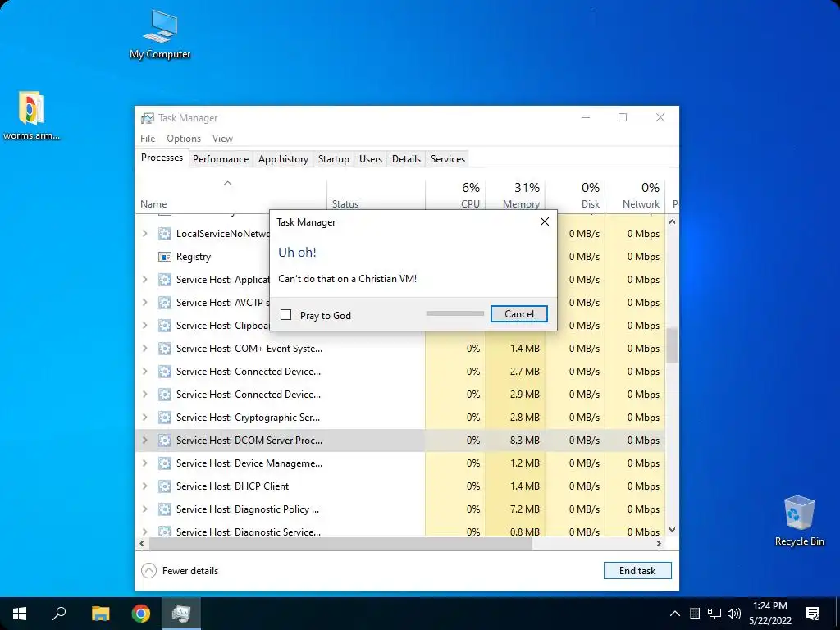Expand Service Host: DCOM Server Process row
The width and height of the screenshot is (840, 630).
[x=144, y=441]
